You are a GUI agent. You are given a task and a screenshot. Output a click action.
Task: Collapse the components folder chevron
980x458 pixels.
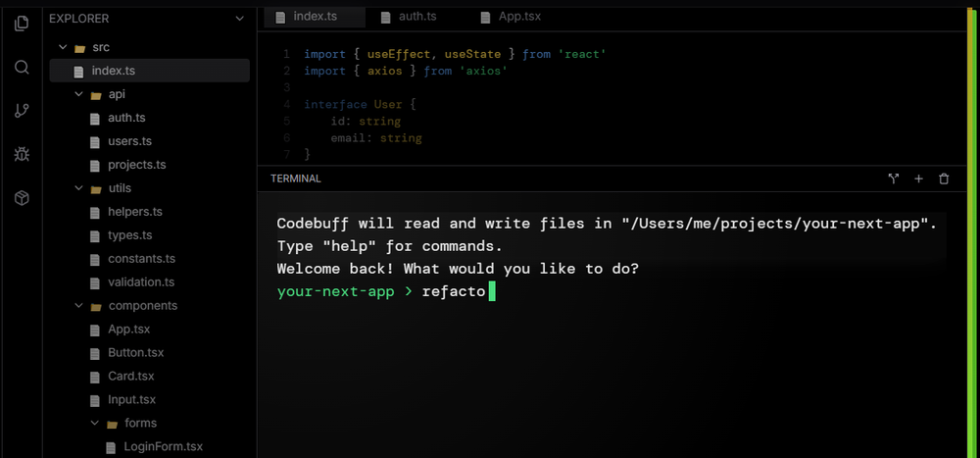coord(78,306)
